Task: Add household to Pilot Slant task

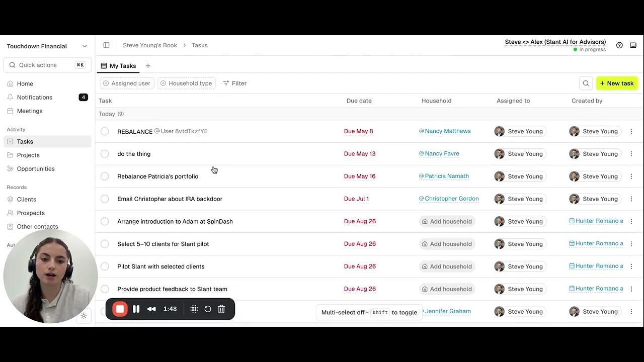Action: [x=447, y=266]
